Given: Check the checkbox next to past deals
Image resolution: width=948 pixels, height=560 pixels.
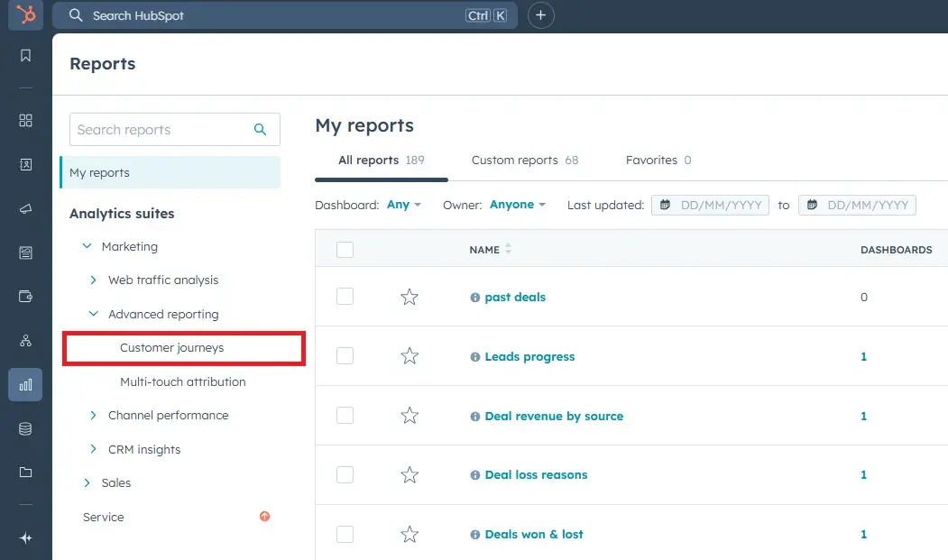Looking at the screenshot, I should pos(345,296).
